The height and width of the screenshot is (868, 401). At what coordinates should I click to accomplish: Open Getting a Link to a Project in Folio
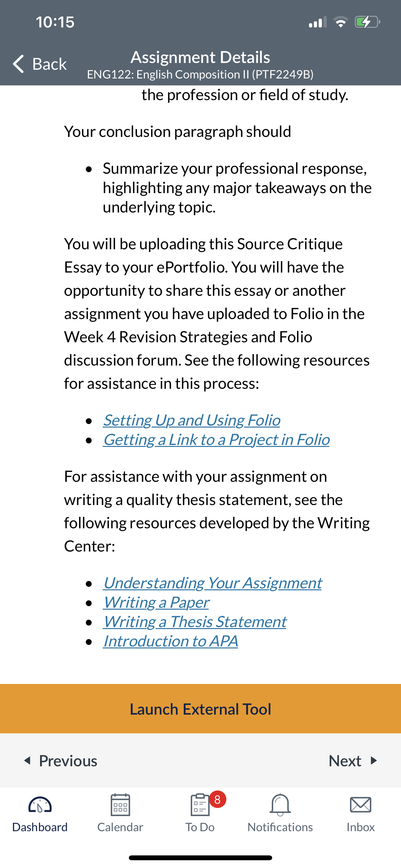(x=216, y=440)
